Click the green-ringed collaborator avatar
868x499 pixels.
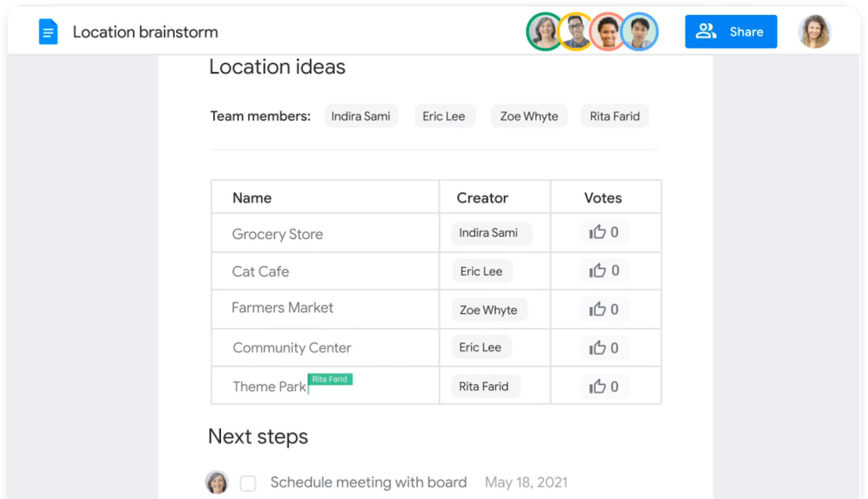(x=544, y=31)
